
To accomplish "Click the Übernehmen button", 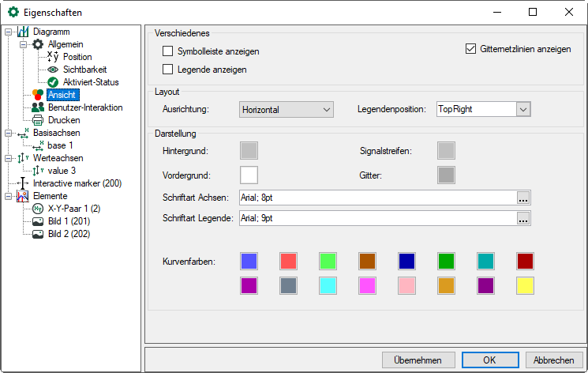I will coord(418,360).
